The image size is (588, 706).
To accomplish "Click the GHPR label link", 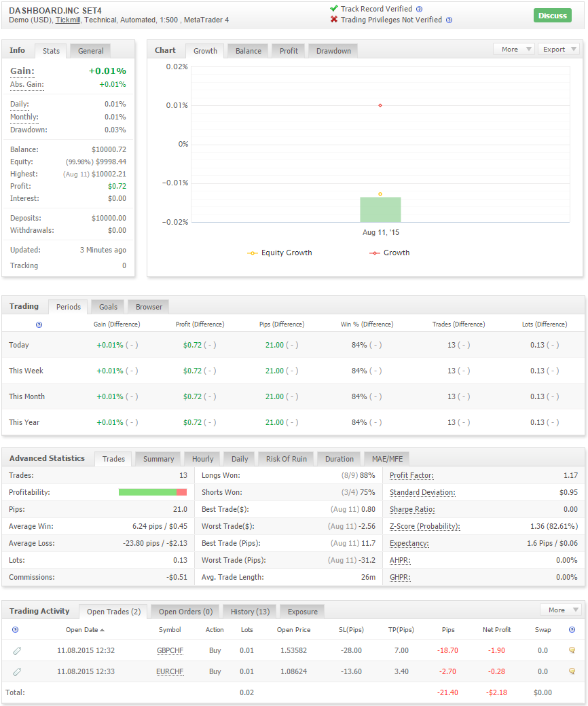I will tap(400, 578).
